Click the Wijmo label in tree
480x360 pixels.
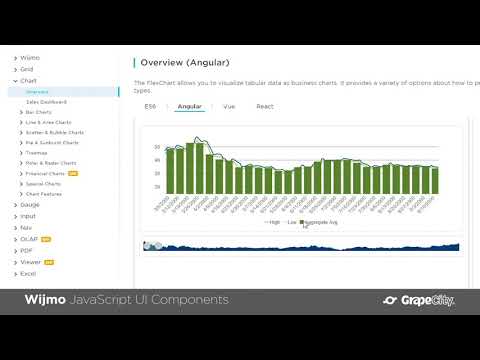tap(30, 58)
